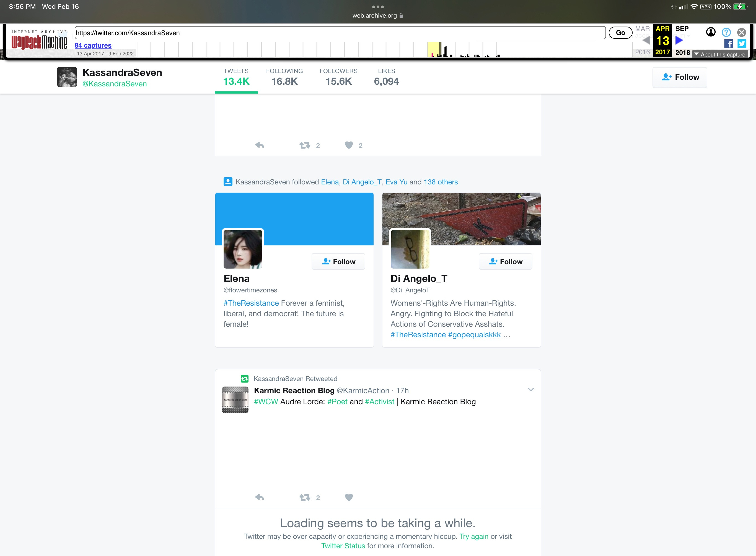The image size is (756, 556).
Task: Open the @KassandraSeven handle link
Action: pyautogui.click(x=114, y=84)
